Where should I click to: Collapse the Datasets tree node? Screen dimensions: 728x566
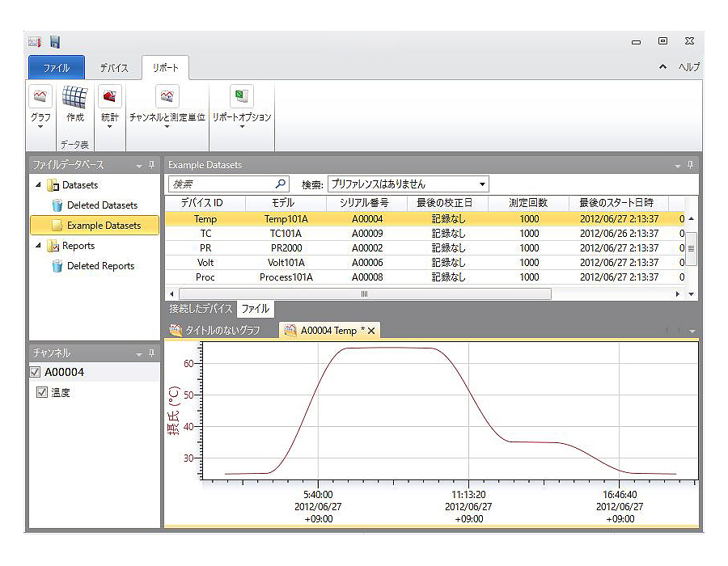[x=37, y=185]
